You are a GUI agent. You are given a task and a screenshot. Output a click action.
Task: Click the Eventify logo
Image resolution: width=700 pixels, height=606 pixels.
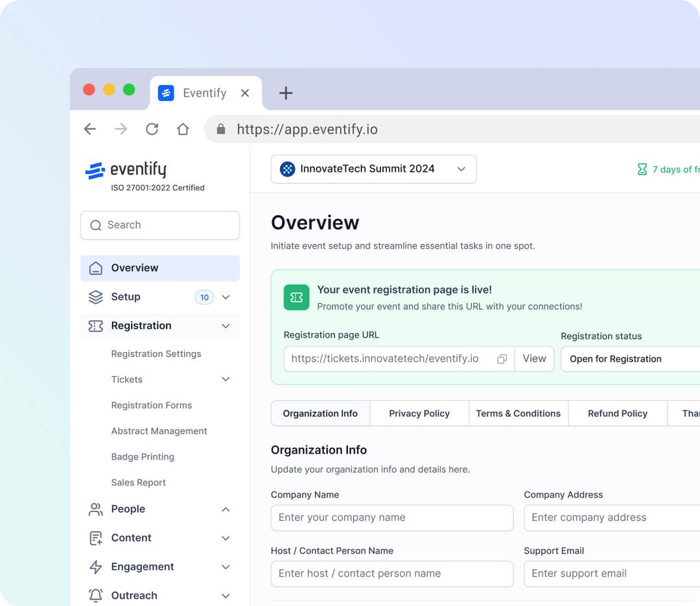click(x=124, y=170)
